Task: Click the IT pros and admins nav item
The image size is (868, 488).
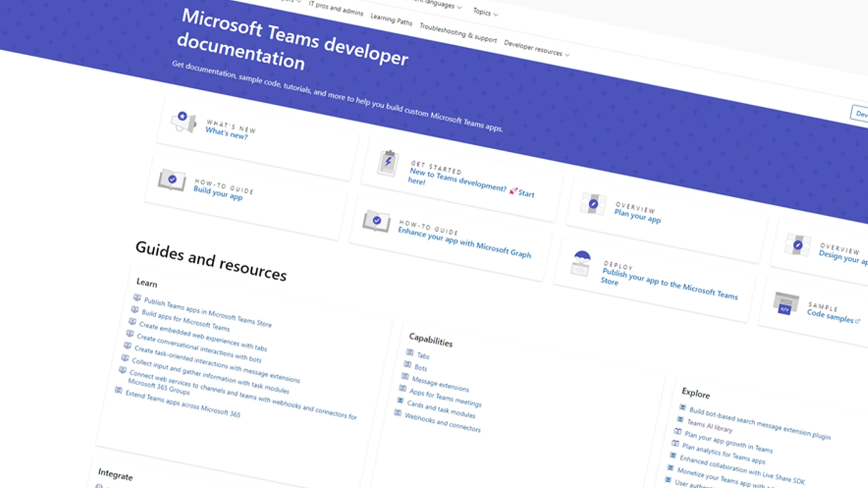Action: [x=336, y=9]
